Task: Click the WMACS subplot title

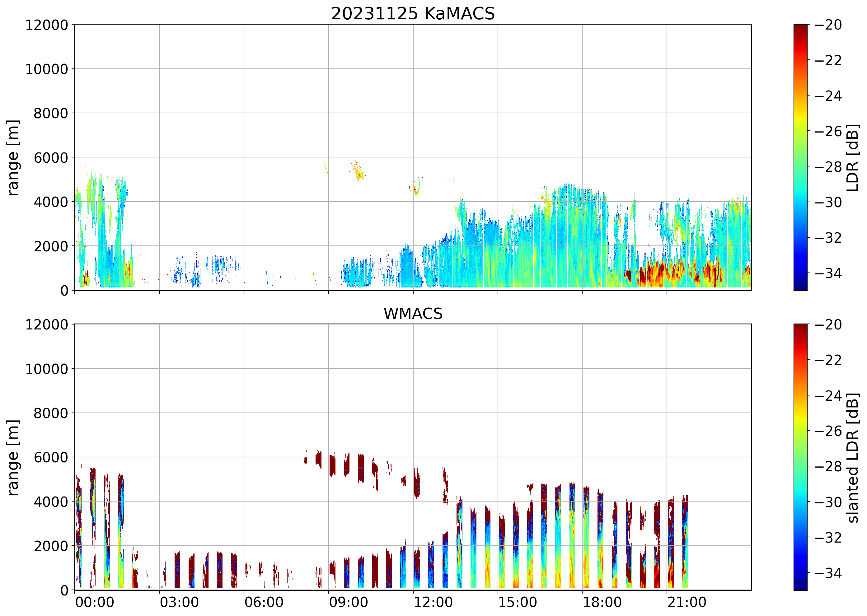Action: [x=413, y=314]
